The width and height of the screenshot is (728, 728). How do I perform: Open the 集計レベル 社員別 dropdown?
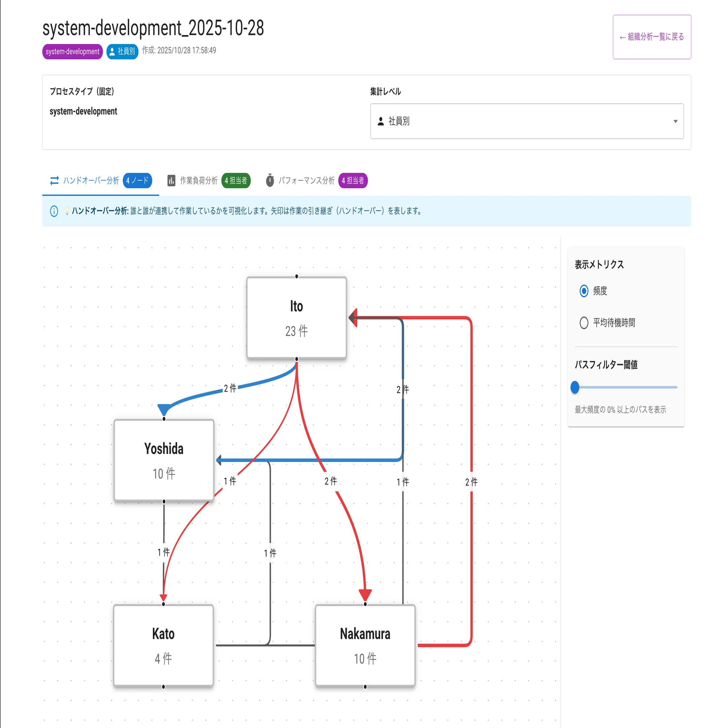point(527,121)
